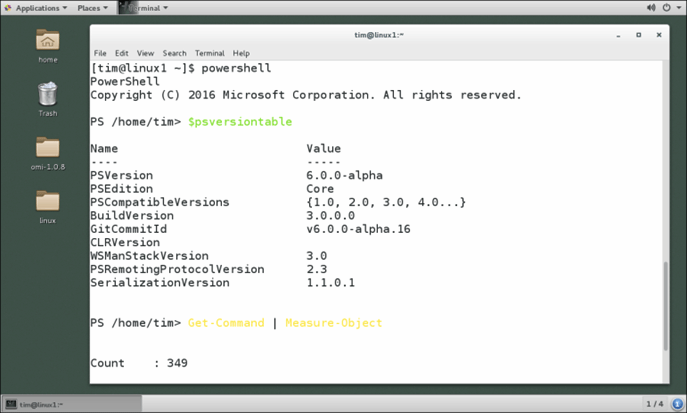This screenshot has width=687, height=413.
Task: Open the Terminal menu in menubar
Action: coord(209,53)
